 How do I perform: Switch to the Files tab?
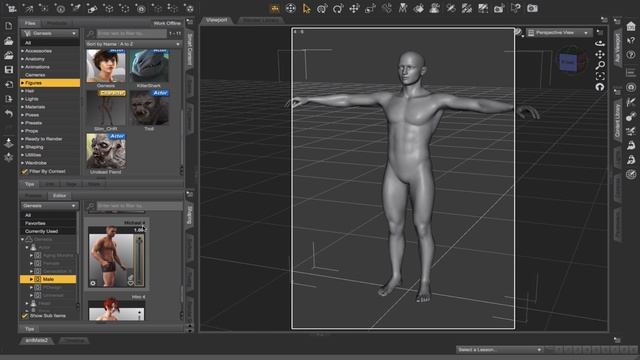(x=30, y=23)
